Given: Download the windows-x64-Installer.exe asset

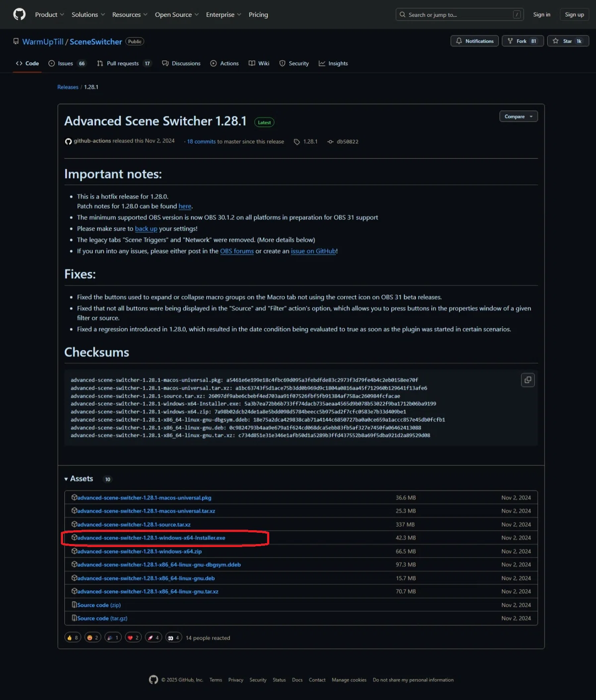Looking at the screenshot, I should click(151, 538).
